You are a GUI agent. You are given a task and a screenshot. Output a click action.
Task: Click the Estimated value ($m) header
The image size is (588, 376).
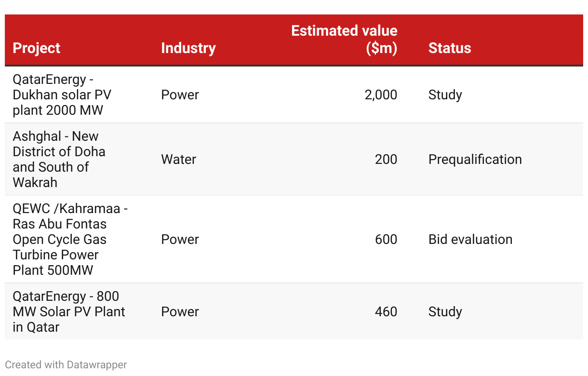tap(344, 40)
